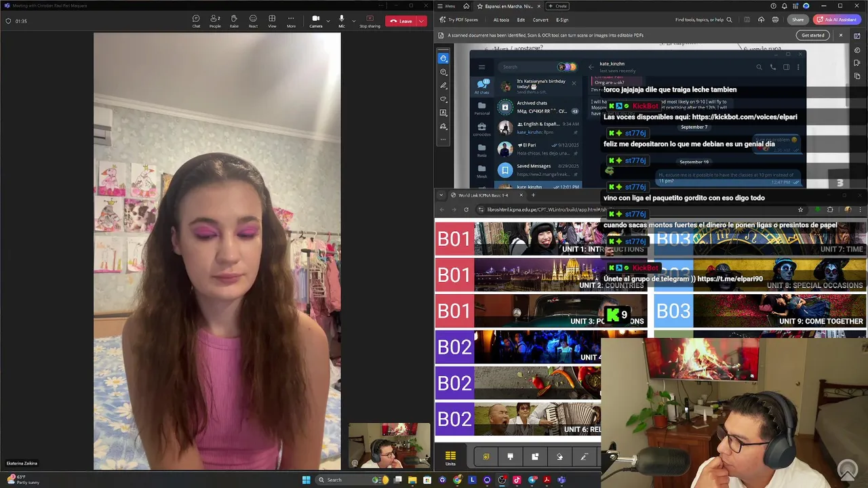
Task: Open the Acrobat Menu
Action: (446, 6)
